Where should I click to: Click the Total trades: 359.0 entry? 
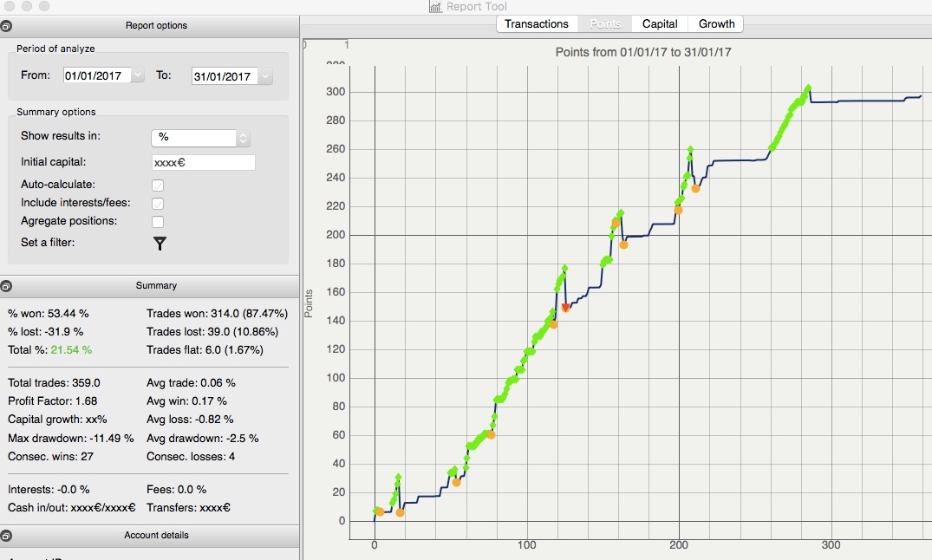(x=54, y=383)
